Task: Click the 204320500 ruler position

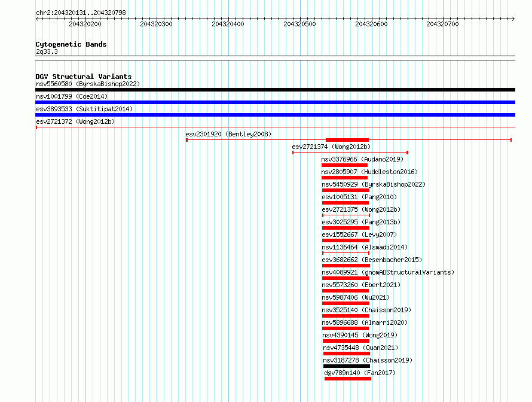Action: [299, 24]
